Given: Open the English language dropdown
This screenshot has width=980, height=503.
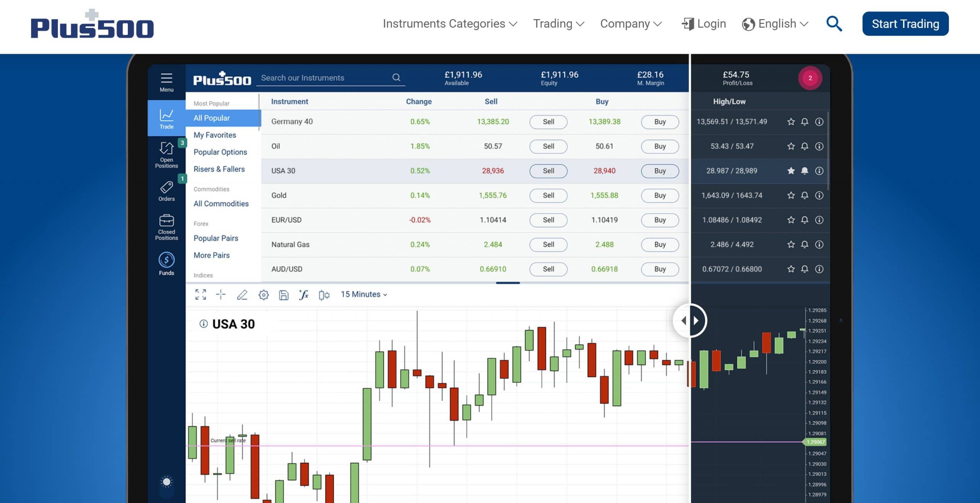Looking at the screenshot, I should click(775, 24).
